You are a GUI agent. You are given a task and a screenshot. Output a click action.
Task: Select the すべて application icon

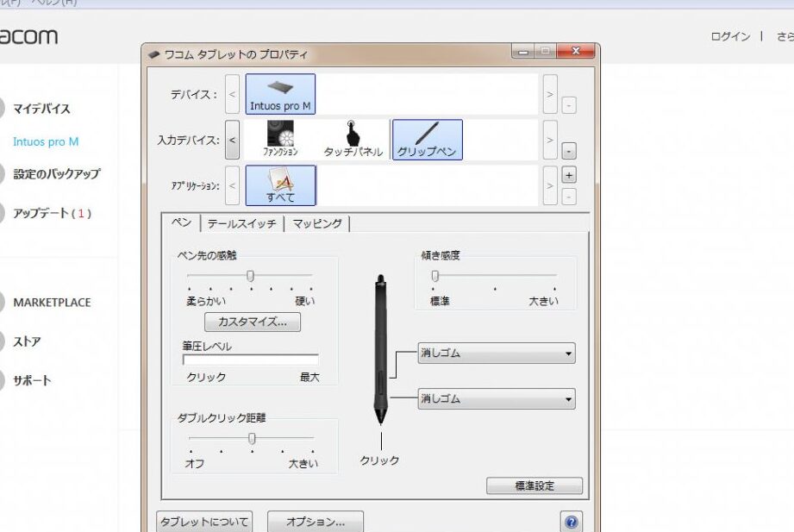click(280, 185)
